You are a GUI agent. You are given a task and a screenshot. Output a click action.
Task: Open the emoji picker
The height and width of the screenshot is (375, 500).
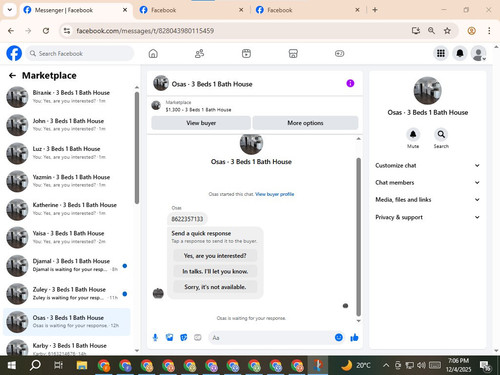click(339, 337)
